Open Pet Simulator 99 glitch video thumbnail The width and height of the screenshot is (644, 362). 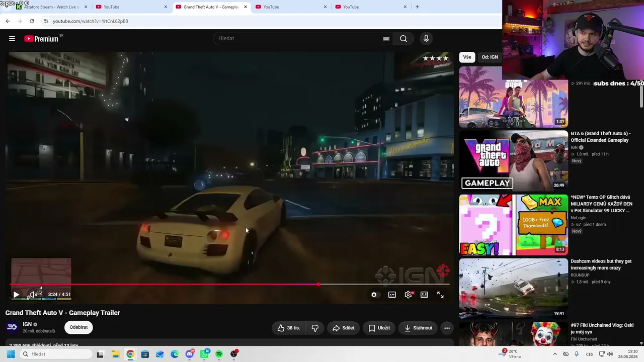tap(513, 225)
